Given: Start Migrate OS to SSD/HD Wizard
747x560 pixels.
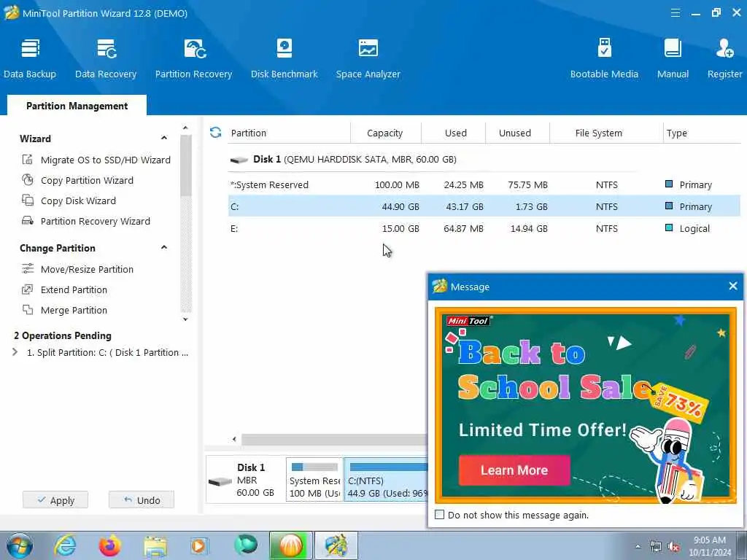Looking at the screenshot, I should pyautogui.click(x=96, y=160).
